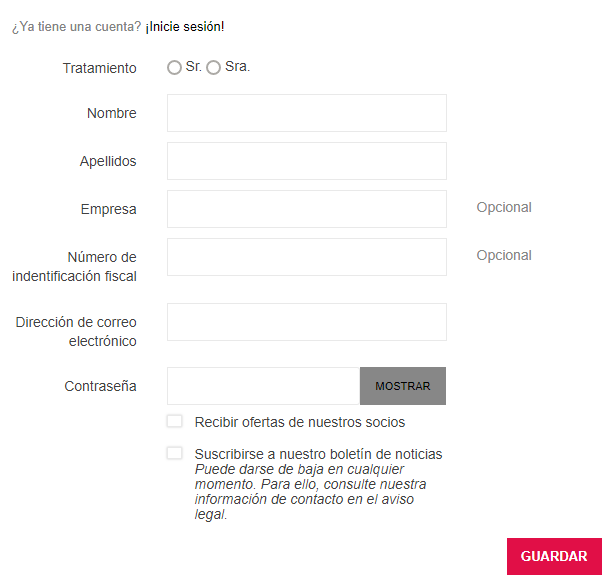This screenshot has height=584, width=616.
Task: Focus the Apellidos input box
Action: (x=306, y=161)
